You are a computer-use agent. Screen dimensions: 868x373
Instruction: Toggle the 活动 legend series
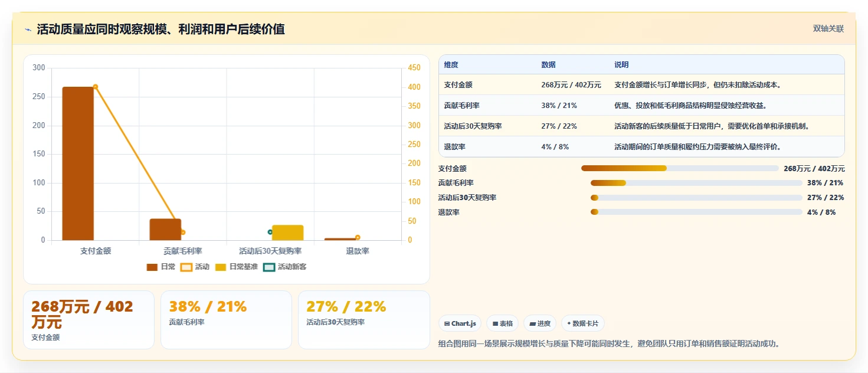click(195, 267)
